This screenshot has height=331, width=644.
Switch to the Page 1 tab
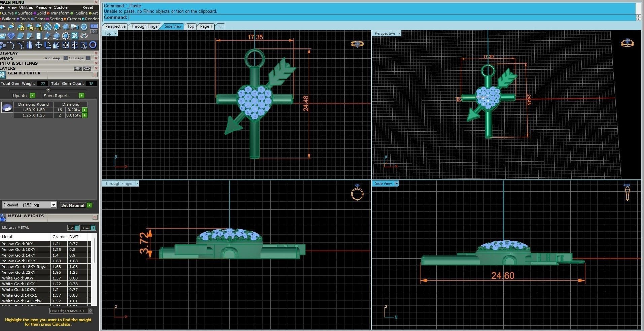pos(206,26)
